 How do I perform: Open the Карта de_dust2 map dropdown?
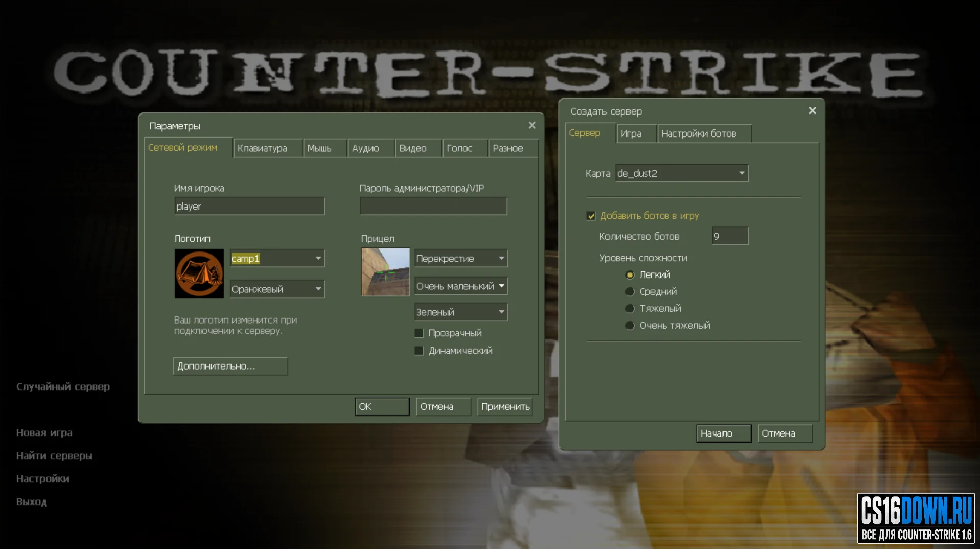[x=682, y=173]
